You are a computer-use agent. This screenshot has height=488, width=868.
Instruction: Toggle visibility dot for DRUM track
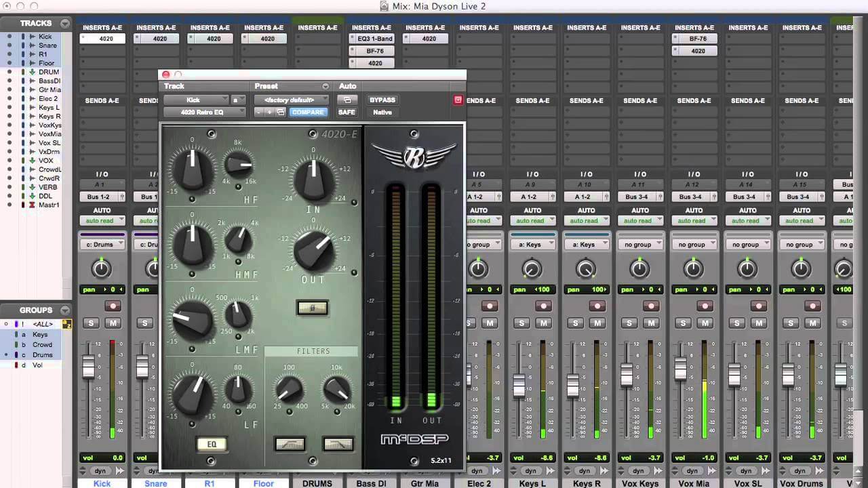click(x=9, y=72)
